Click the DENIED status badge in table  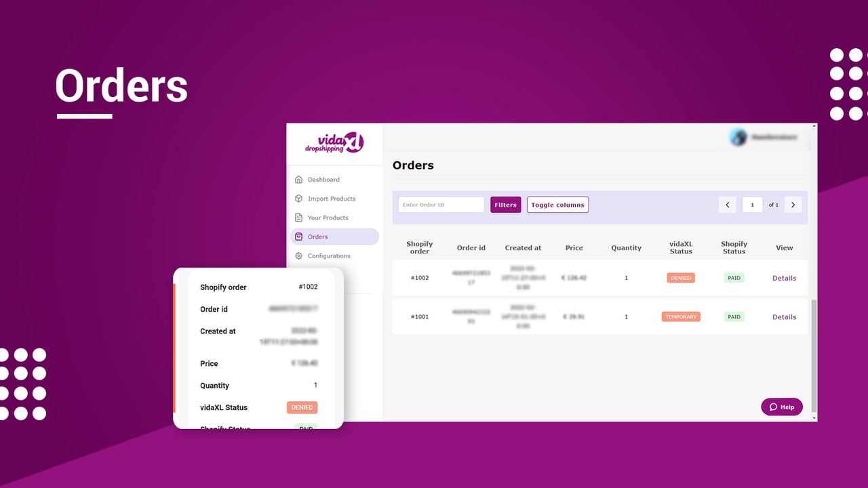pyautogui.click(x=681, y=278)
